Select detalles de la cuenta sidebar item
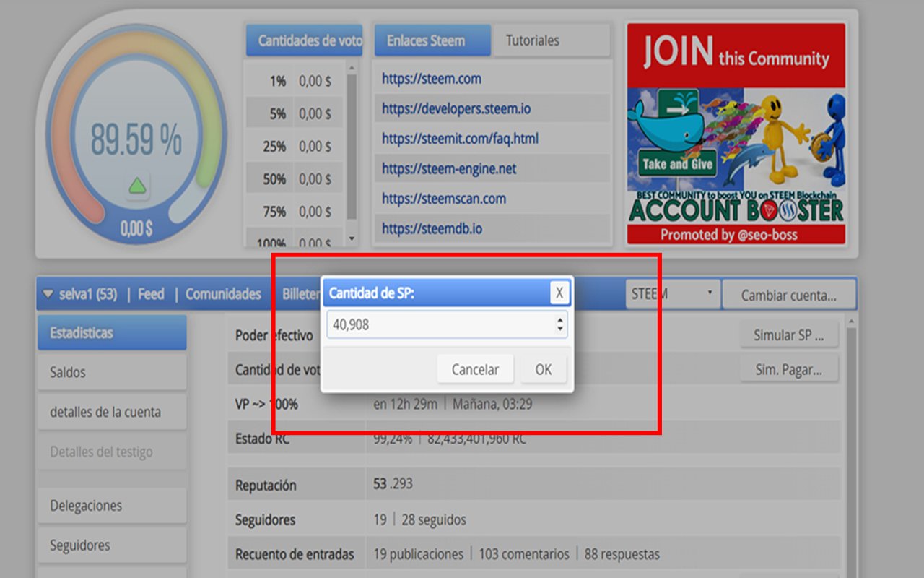This screenshot has height=578, width=924. pyautogui.click(x=112, y=413)
